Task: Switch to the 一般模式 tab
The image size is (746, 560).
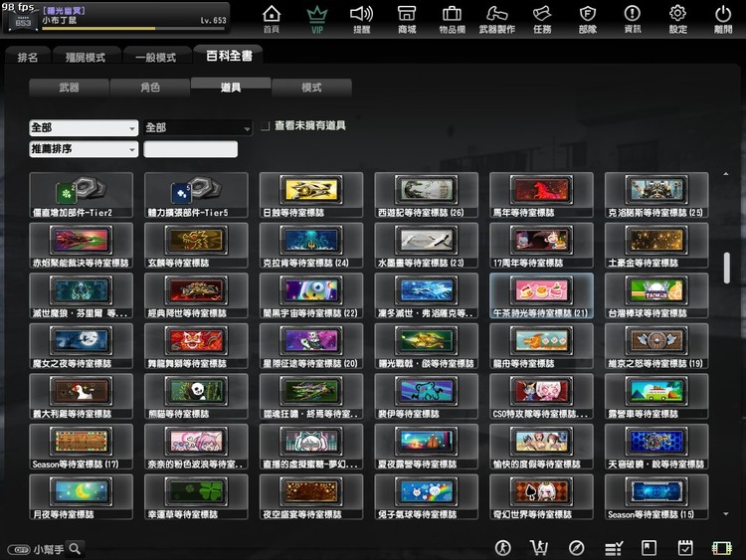Action: tap(156, 57)
